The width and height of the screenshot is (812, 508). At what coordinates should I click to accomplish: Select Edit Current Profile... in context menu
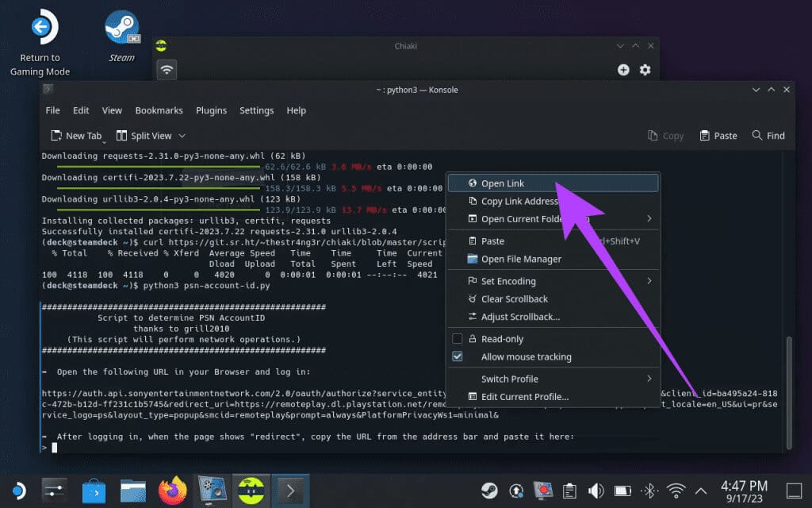553,397
